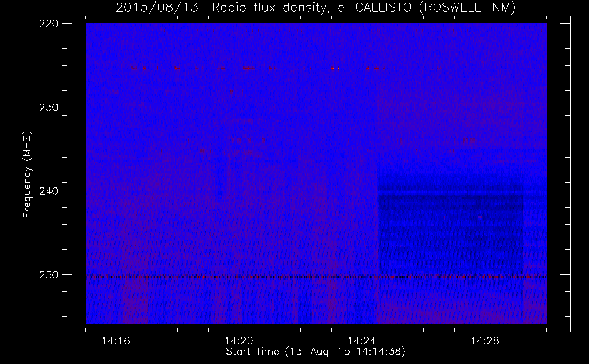Click the x-axis label "Start Time (13-Aug-15 14:14:38)"
Image resolution: width=589 pixels, height=364 pixels.
click(316, 352)
